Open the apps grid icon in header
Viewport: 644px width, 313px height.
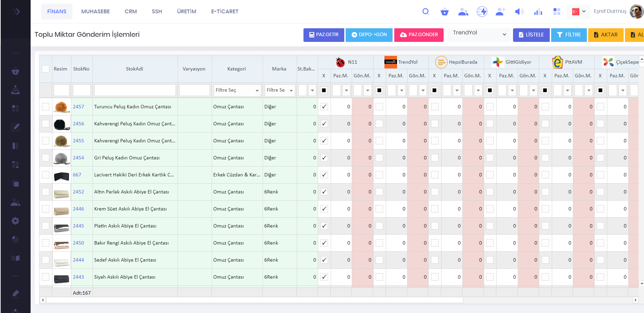click(x=557, y=12)
